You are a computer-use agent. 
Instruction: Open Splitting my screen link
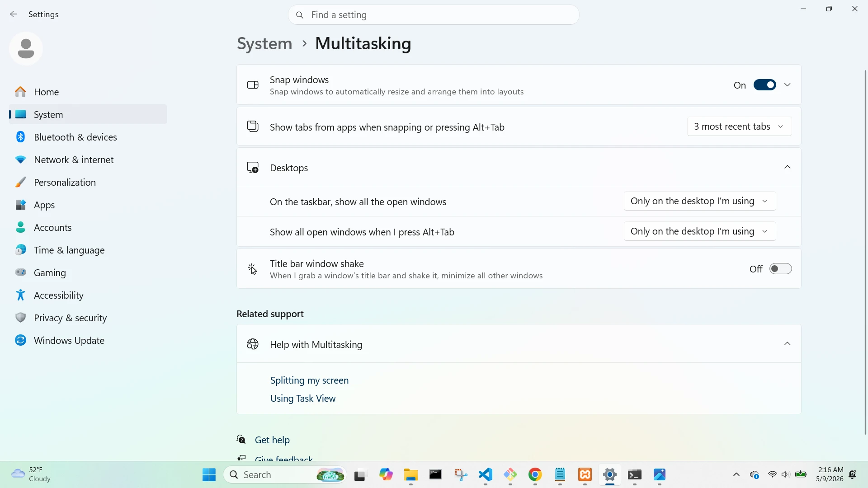[x=309, y=380]
